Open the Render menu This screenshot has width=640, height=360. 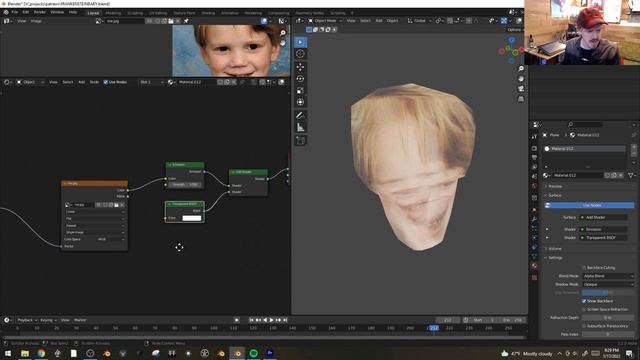pyautogui.click(x=40, y=13)
